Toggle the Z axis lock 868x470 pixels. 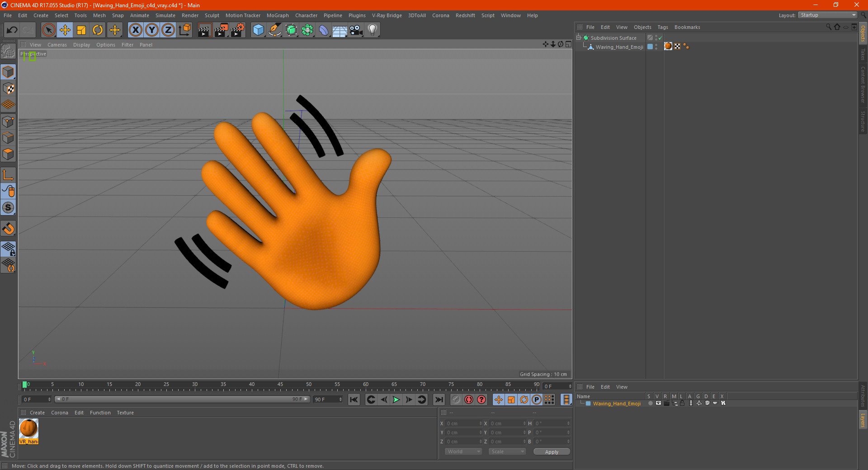(168, 30)
